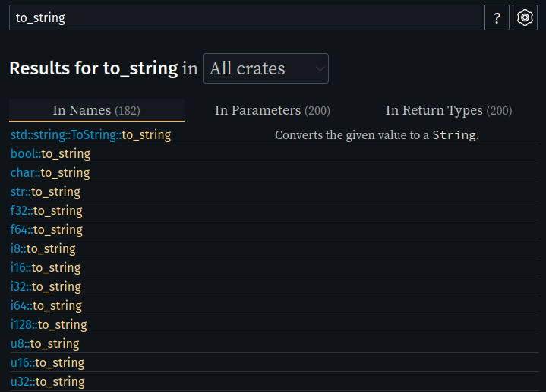Switch to the In Parameters tab

pos(273,110)
